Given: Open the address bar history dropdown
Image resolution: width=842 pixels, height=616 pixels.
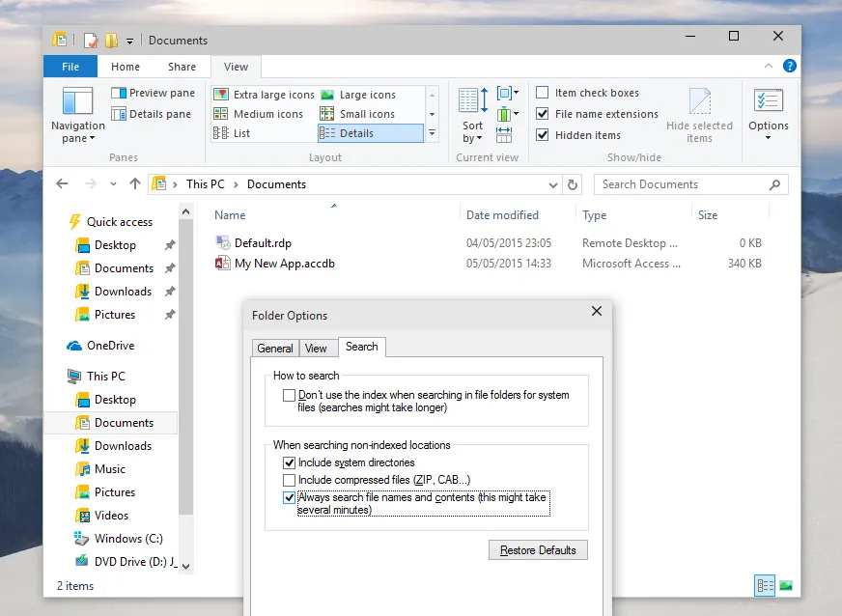Looking at the screenshot, I should pos(553,184).
